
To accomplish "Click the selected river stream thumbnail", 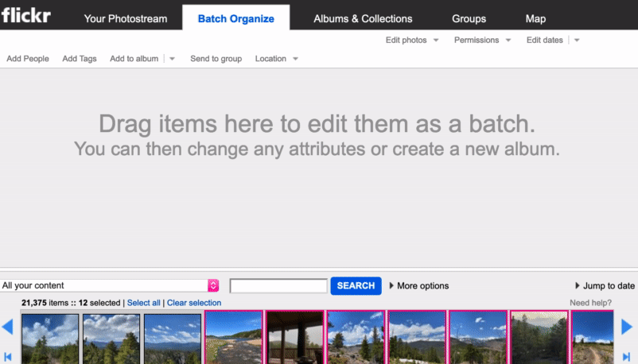I will tap(234, 338).
